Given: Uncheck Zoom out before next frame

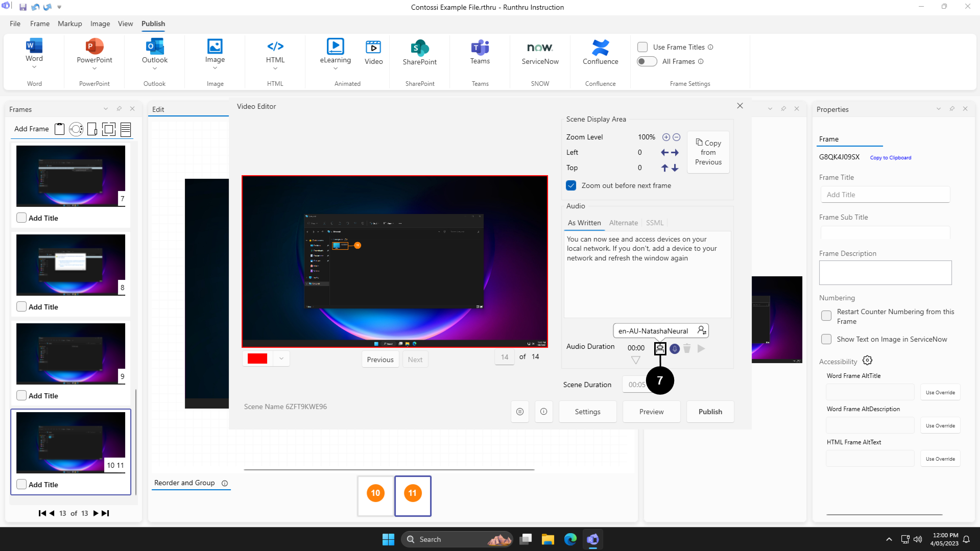Looking at the screenshot, I should coord(571,185).
